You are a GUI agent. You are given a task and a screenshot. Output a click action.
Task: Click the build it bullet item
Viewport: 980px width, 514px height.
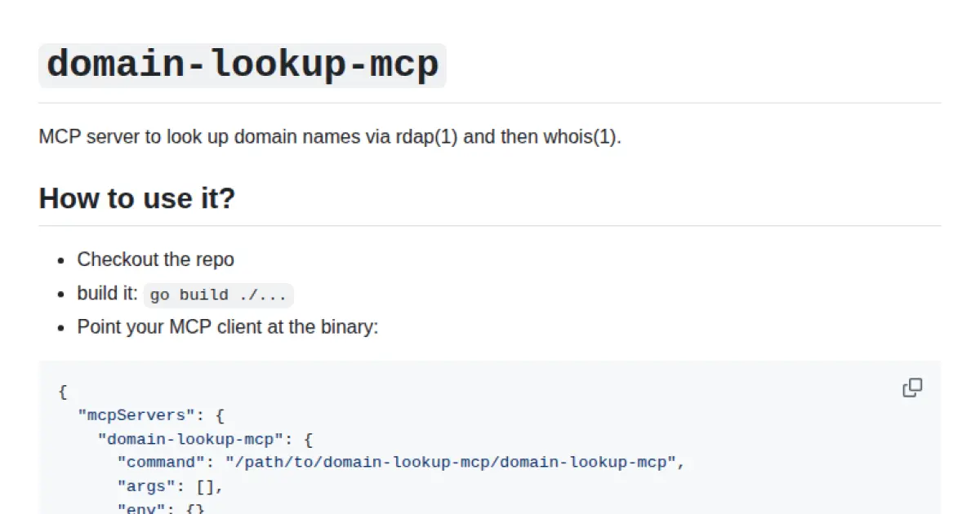[x=106, y=294]
